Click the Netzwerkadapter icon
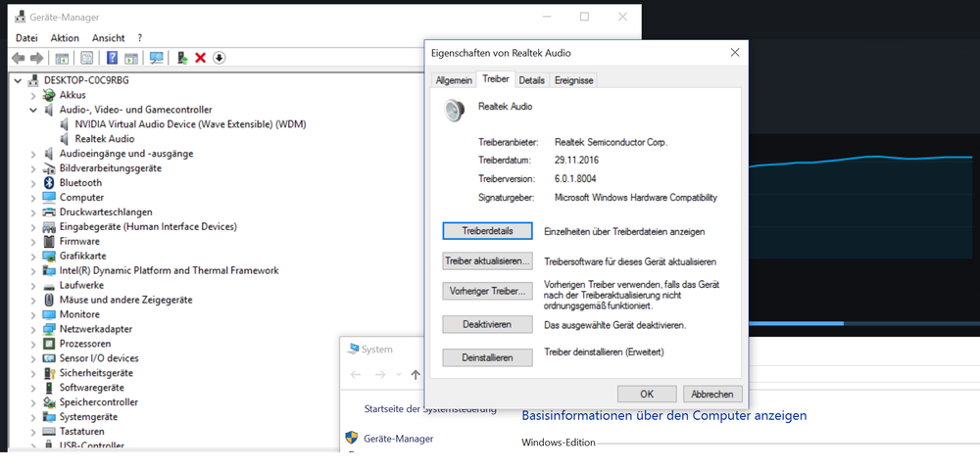 click(49, 329)
